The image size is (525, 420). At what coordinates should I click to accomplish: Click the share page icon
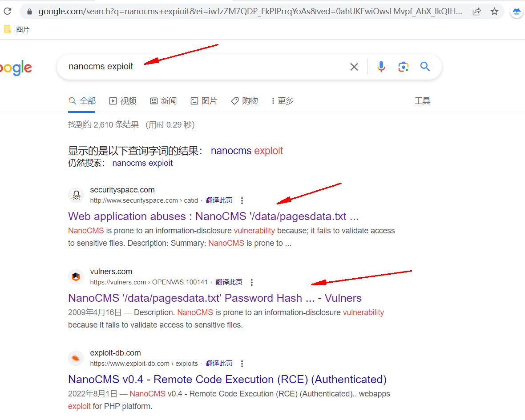[x=477, y=12]
